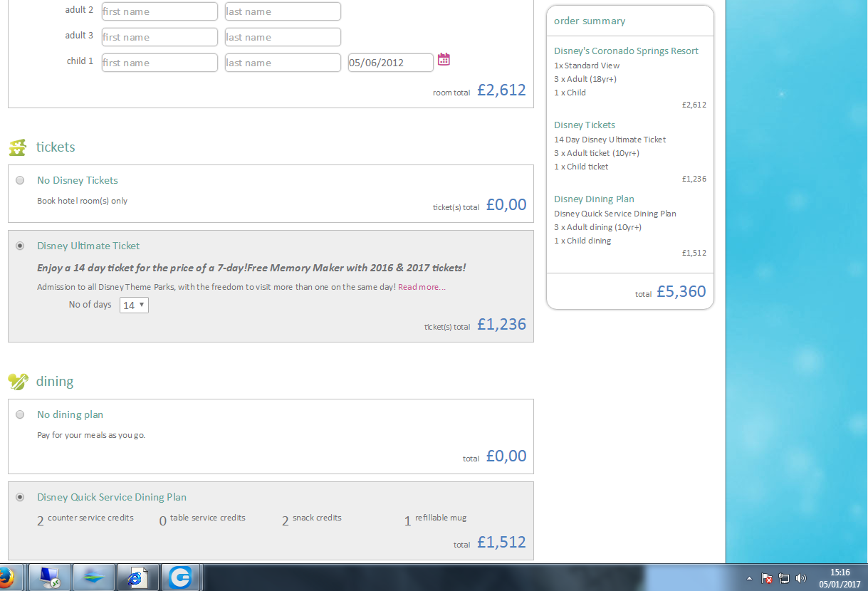Click the 'refillable mug' label
Image resolution: width=868 pixels, height=591 pixels.
(441, 518)
